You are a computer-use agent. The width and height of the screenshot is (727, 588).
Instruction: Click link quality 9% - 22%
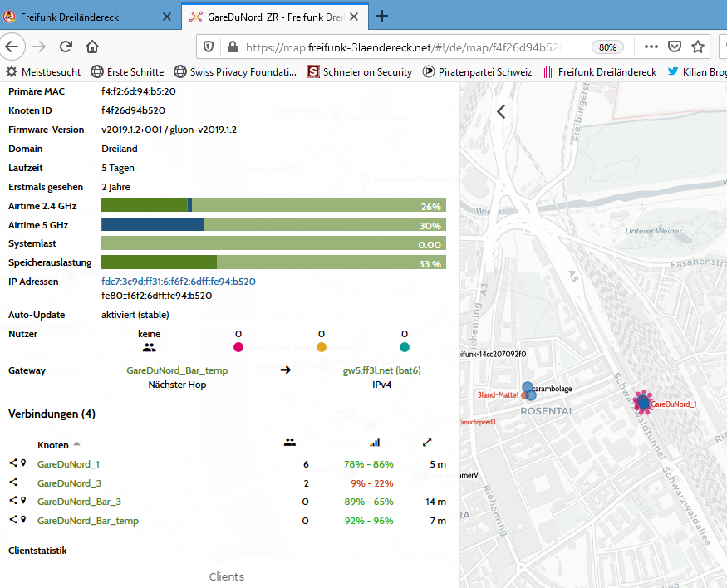372,483
